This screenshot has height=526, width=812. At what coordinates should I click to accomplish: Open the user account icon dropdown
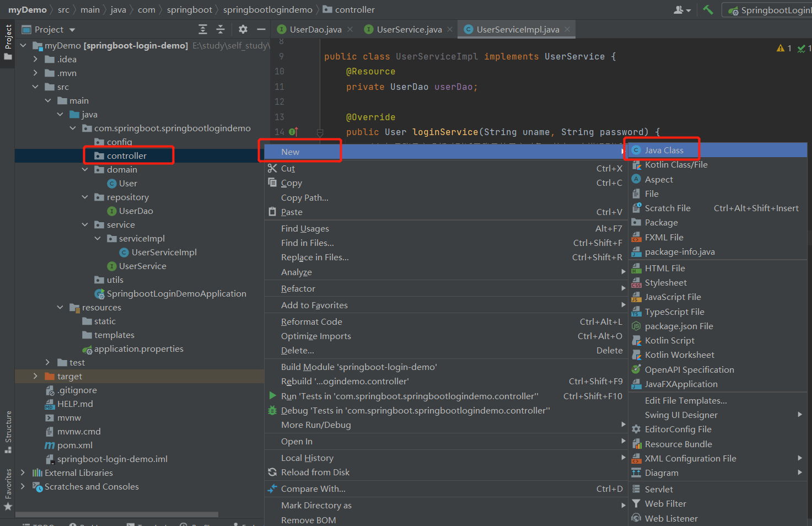(x=682, y=10)
